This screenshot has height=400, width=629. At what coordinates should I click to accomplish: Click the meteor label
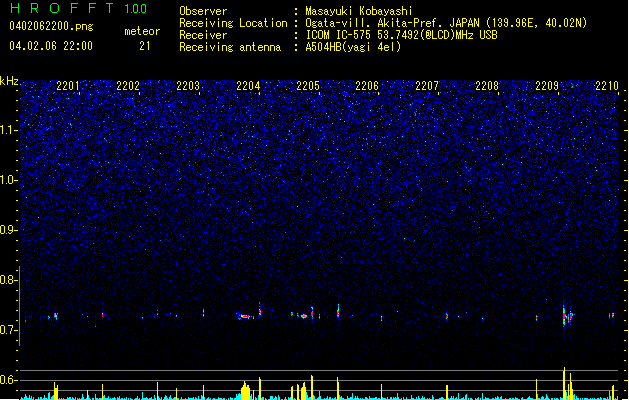point(142,31)
